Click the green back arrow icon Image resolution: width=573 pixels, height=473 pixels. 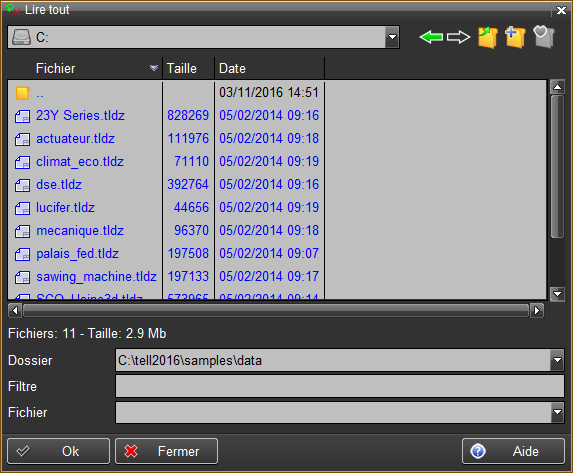[x=431, y=37]
